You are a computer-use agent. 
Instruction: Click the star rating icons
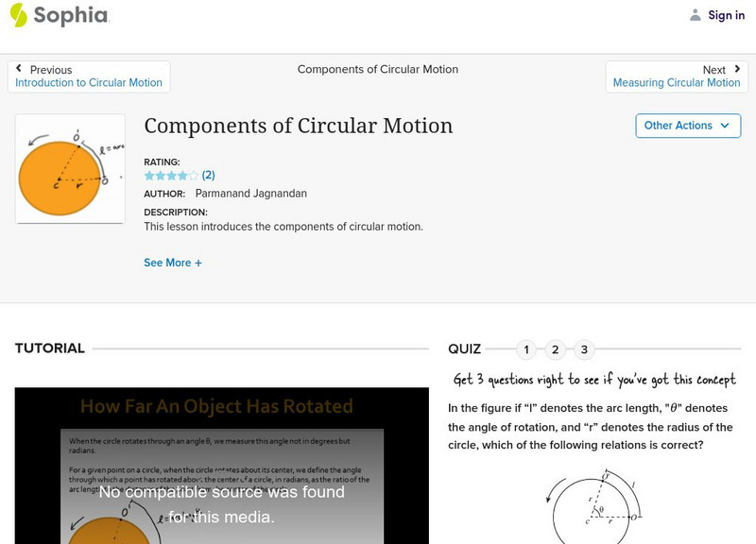point(171,176)
